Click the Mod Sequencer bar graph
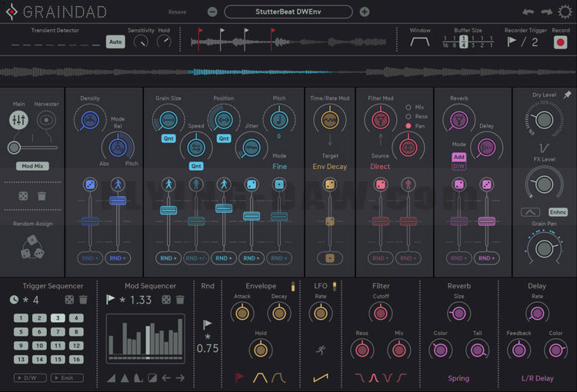 145,338
